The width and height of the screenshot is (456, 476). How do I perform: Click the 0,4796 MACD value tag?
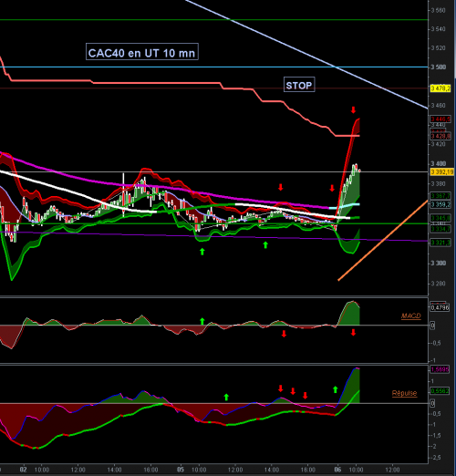(440, 307)
